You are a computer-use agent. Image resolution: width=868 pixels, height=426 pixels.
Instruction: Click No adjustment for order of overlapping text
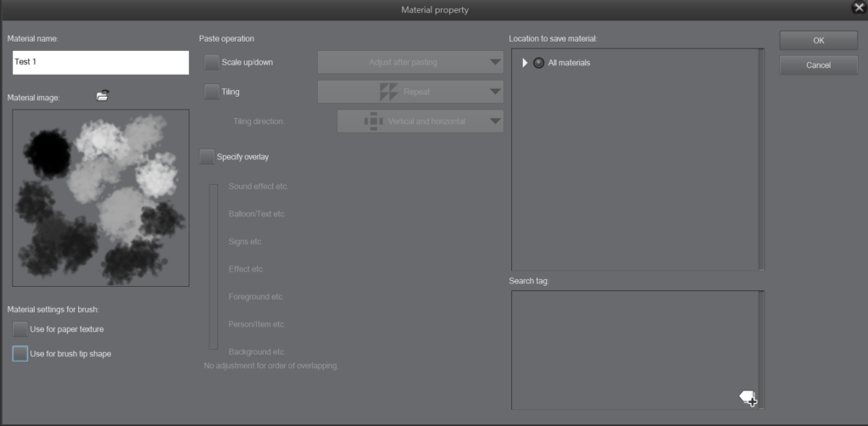270,366
